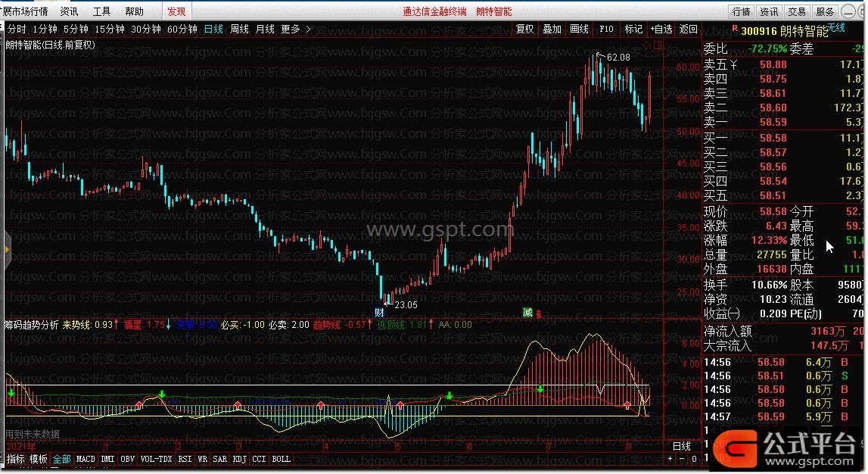The height and width of the screenshot is (474, 868).
Task: Select the 日线 daily period
Action: point(213,29)
